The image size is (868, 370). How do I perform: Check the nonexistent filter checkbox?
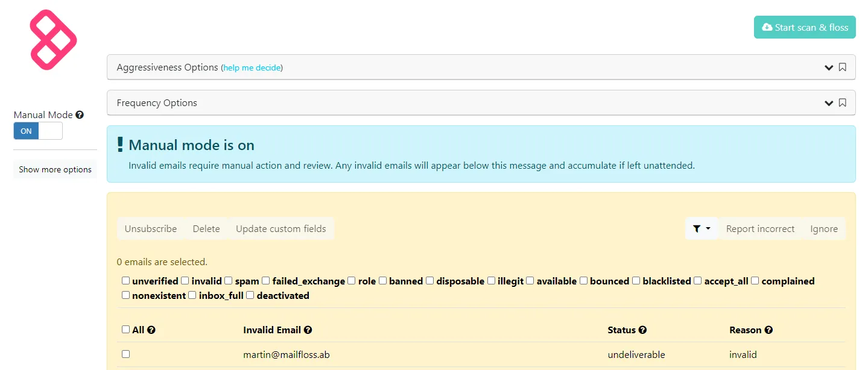[x=125, y=295]
